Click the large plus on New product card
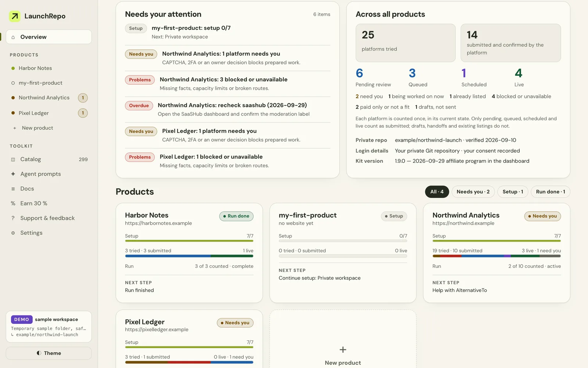The image size is (588, 368). [343, 350]
